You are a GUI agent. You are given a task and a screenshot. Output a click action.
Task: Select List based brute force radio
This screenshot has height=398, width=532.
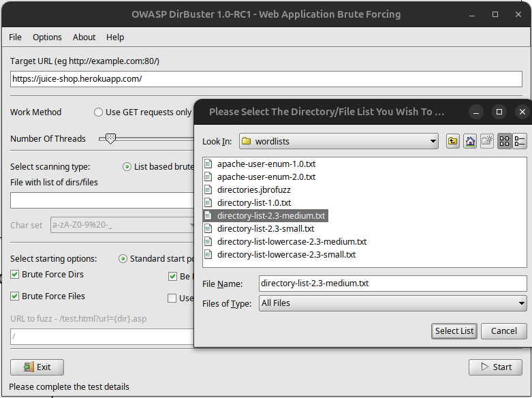127,167
